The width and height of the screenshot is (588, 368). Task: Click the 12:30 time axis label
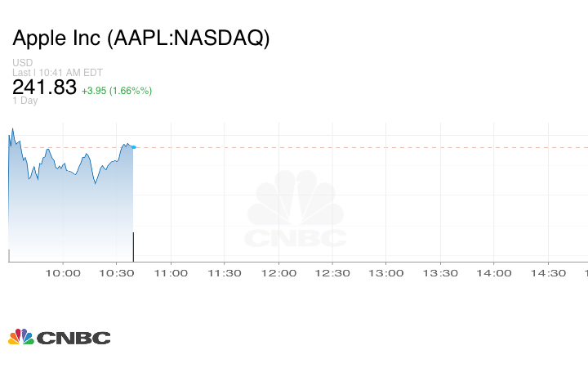point(332,273)
